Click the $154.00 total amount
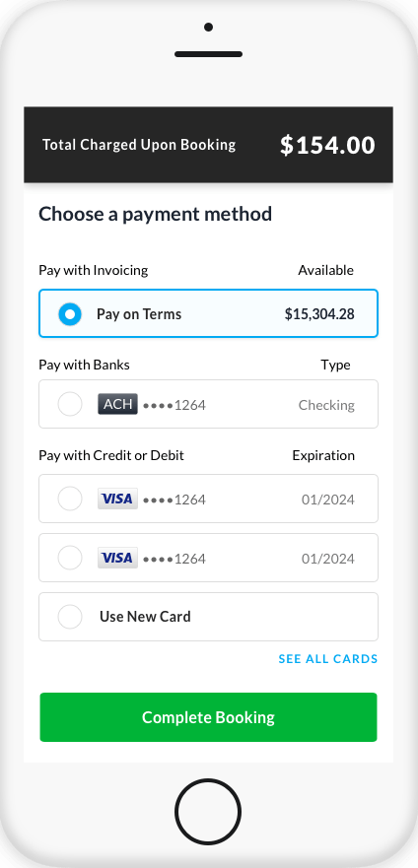Screen dimensions: 418x868 [x=327, y=145]
